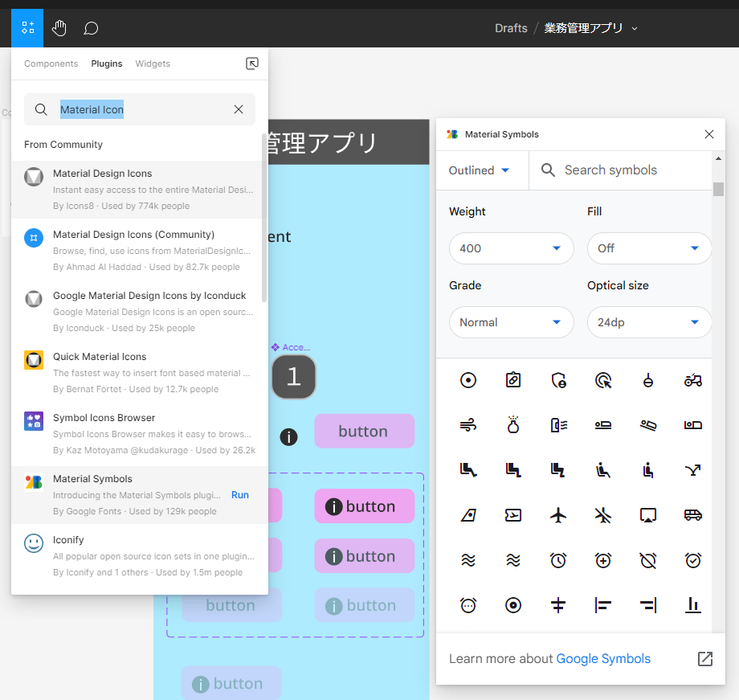Image resolution: width=739 pixels, height=700 pixels.
Task: Insert the ads click symbol
Action: [x=603, y=380]
